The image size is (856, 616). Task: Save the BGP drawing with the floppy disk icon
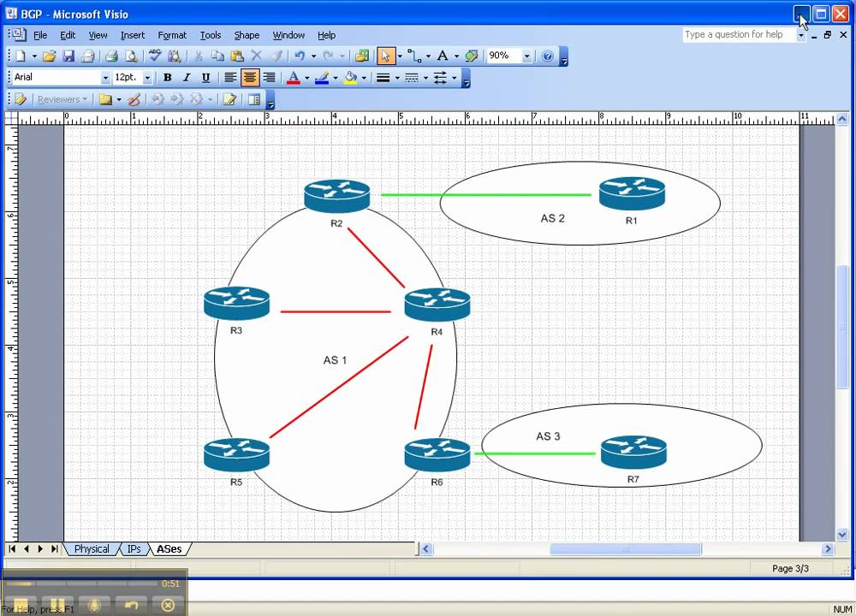(68, 56)
